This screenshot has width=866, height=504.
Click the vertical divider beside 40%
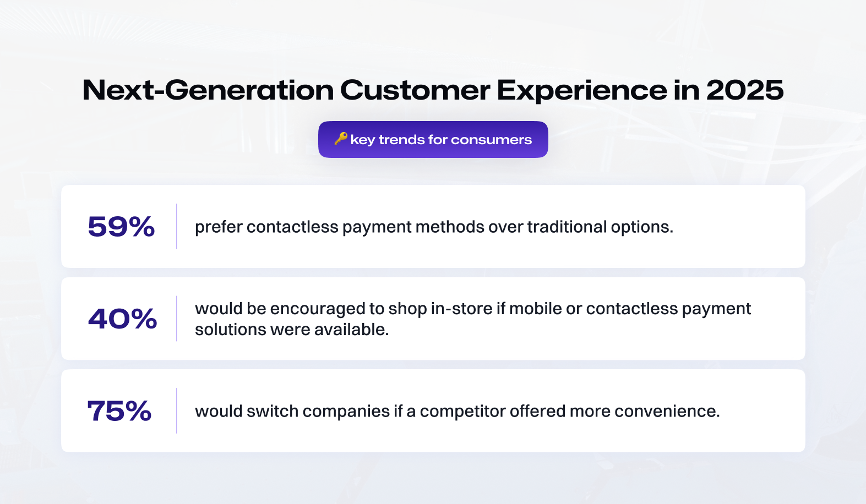[177, 319]
